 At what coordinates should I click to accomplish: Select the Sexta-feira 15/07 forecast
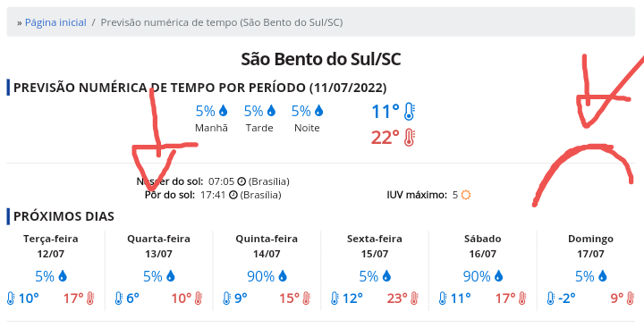375,270
